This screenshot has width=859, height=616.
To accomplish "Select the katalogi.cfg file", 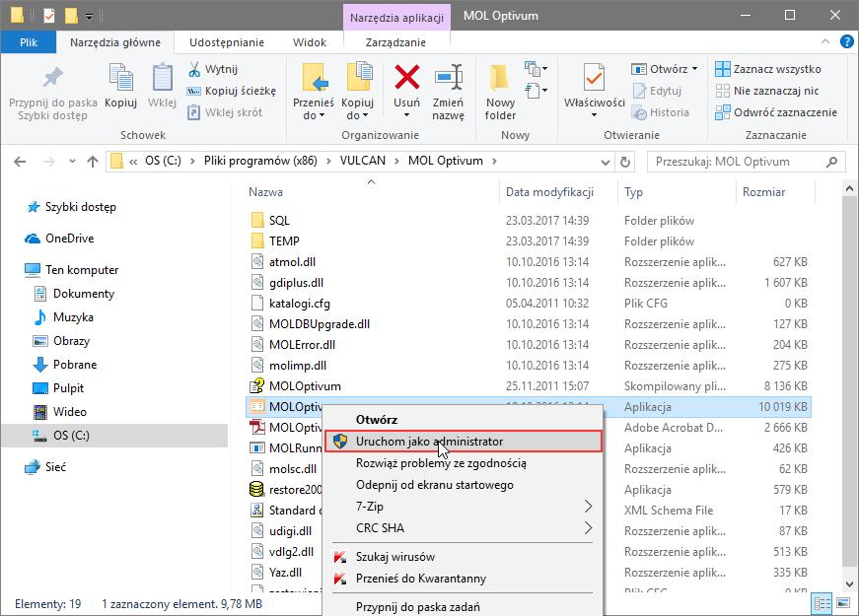I will point(299,304).
